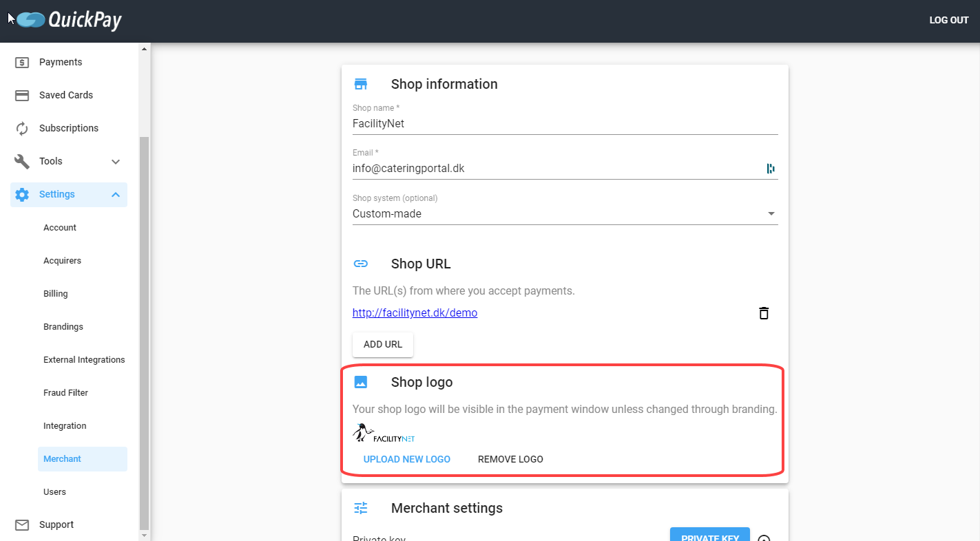The image size is (980, 541).
Task: Click the Saved Cards credit card icon
Action: tap(22, 96)
